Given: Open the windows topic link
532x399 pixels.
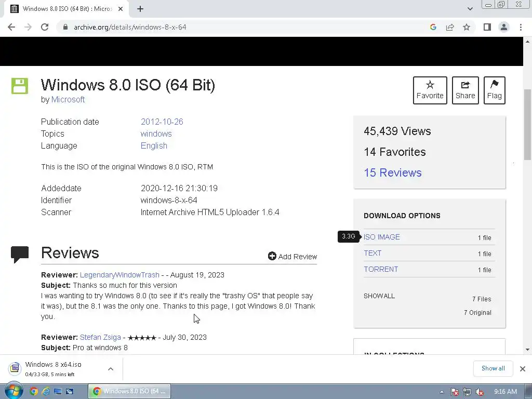Looking at the screenshot, I should coord(156,134).
